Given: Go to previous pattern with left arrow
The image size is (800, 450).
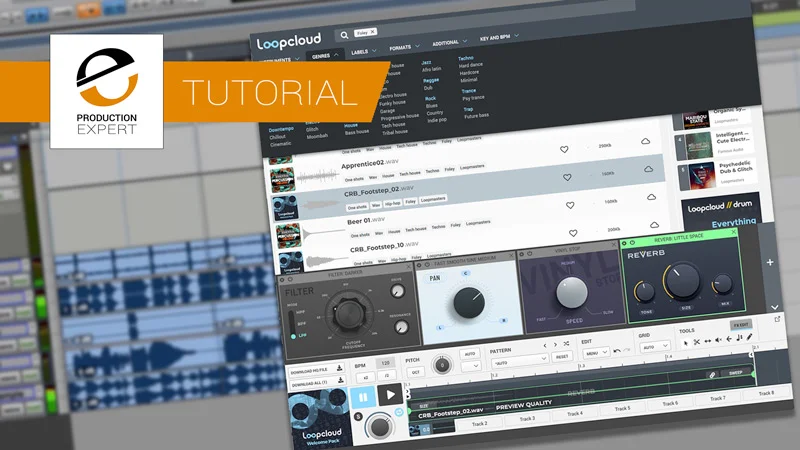Looking at the screenshot, I should click(x=545, y=346).
